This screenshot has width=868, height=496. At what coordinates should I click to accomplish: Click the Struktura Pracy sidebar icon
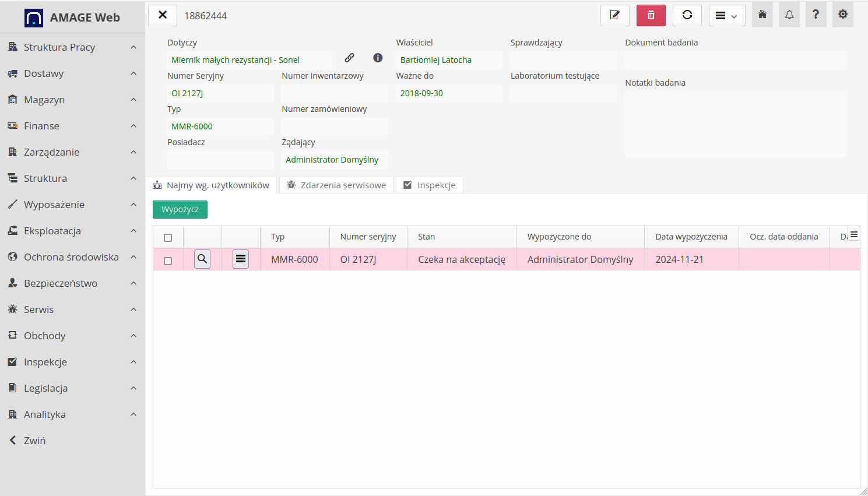pyautogui.click(x=13, y=47)
